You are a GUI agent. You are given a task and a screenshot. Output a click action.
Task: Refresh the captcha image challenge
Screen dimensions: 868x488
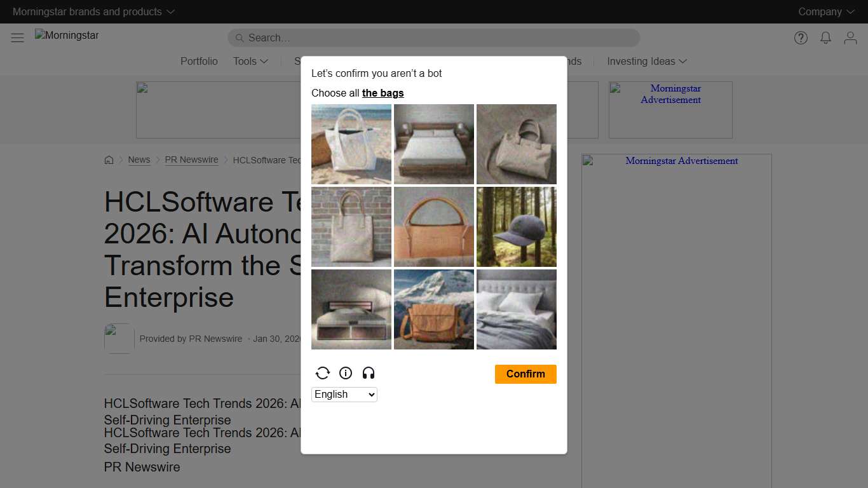(323, 373)
